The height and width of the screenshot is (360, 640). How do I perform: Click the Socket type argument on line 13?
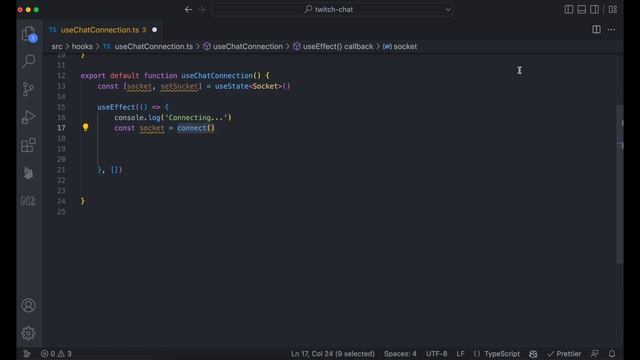[265, 87]
